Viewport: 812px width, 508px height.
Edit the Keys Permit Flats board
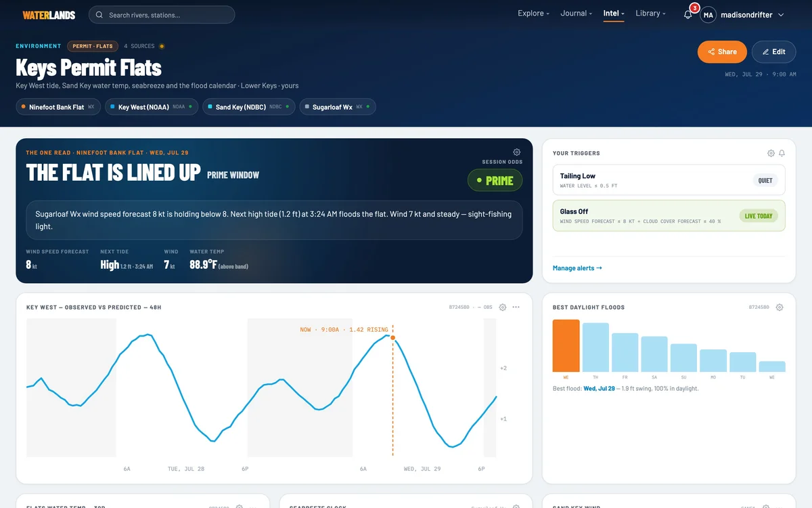[774, 51]
